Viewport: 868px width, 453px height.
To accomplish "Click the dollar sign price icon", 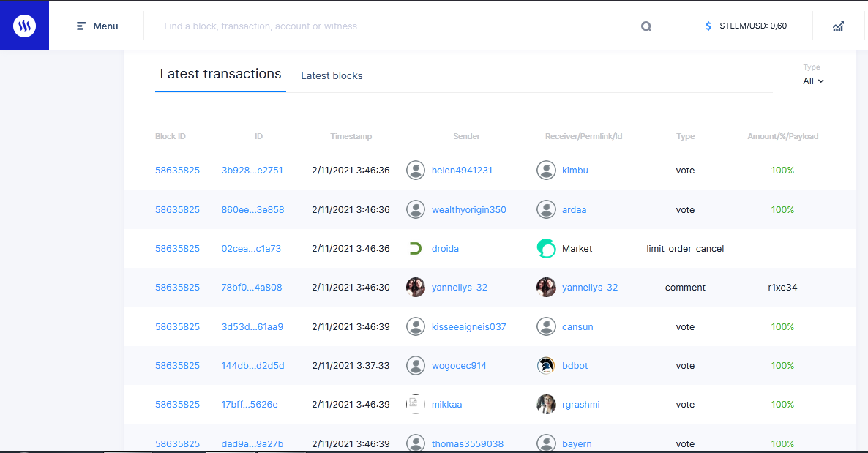I will [x=708, y=26].
